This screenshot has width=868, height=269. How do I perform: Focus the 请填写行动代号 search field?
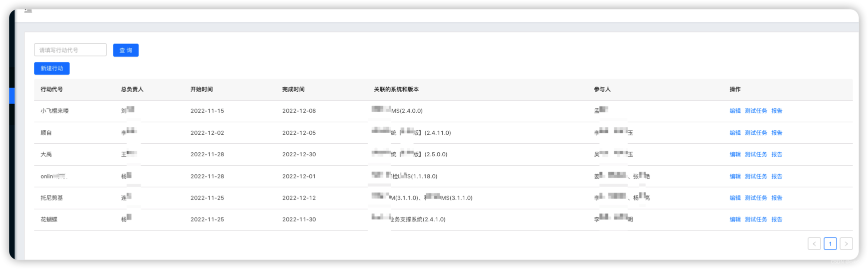[x=70, y=50]
